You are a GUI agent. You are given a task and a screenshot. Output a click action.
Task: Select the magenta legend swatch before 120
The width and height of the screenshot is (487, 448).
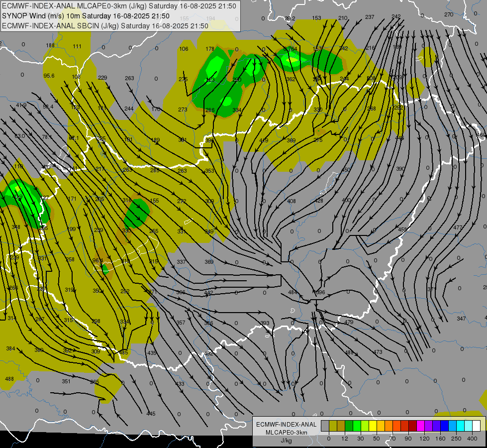(x=420, y=426)
